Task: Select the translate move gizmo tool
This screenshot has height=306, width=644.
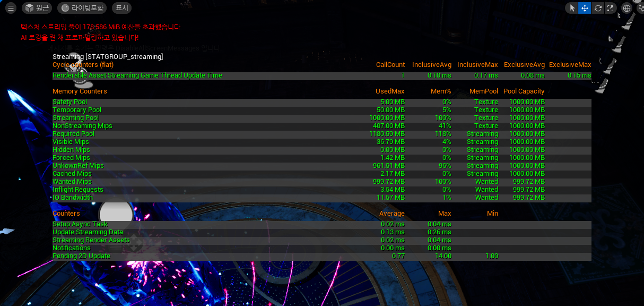Action: coord(585,8)
